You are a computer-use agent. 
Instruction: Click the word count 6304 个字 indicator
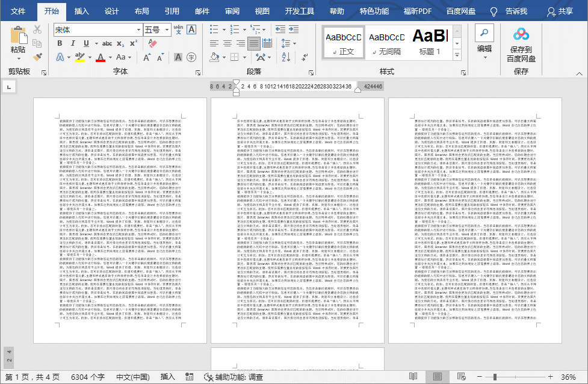88,377
